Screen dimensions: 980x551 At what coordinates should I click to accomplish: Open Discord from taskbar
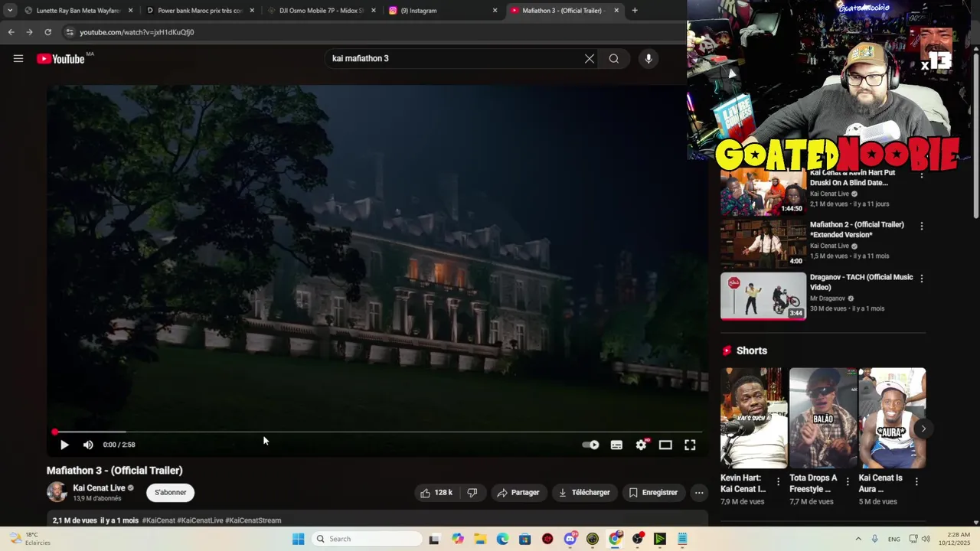570,539
